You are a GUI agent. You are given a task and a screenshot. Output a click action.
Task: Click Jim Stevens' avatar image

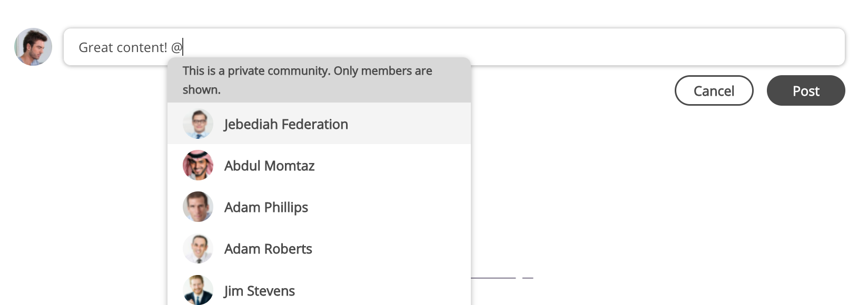point(198,290)
